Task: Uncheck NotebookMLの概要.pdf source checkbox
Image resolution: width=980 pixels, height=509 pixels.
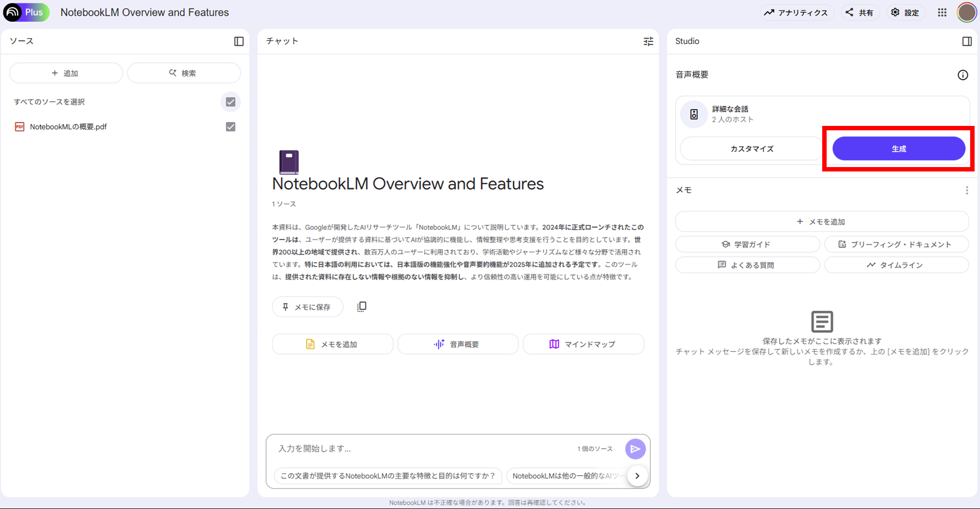Action: point(230,127)
